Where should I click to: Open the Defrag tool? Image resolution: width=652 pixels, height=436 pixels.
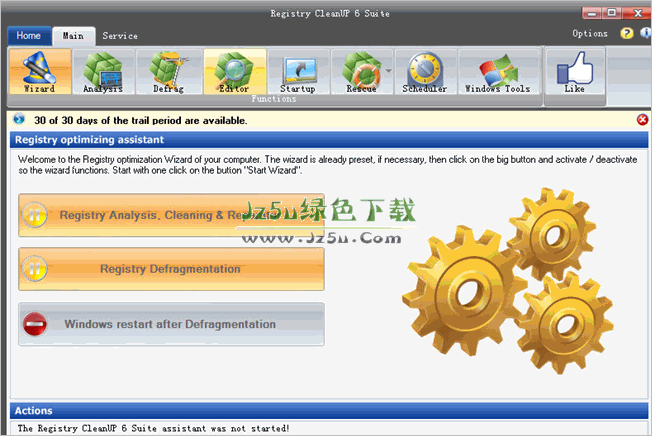coord(168,71)
